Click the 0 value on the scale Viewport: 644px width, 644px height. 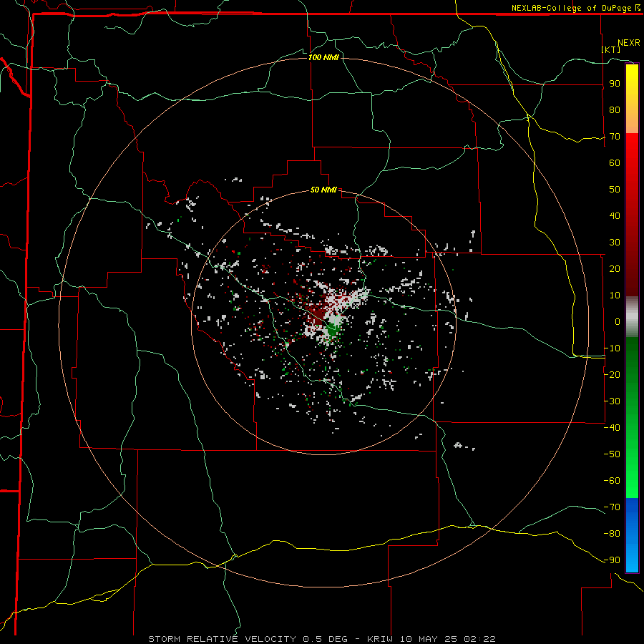[618, 321]
